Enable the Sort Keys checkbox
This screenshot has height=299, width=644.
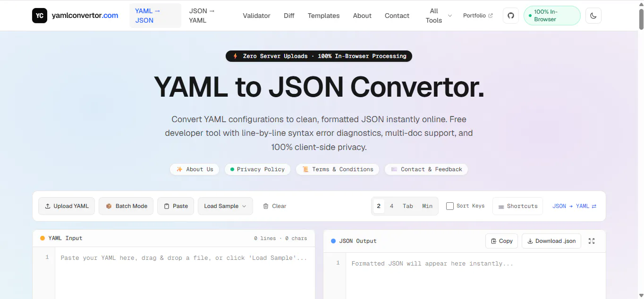[450, 206]
